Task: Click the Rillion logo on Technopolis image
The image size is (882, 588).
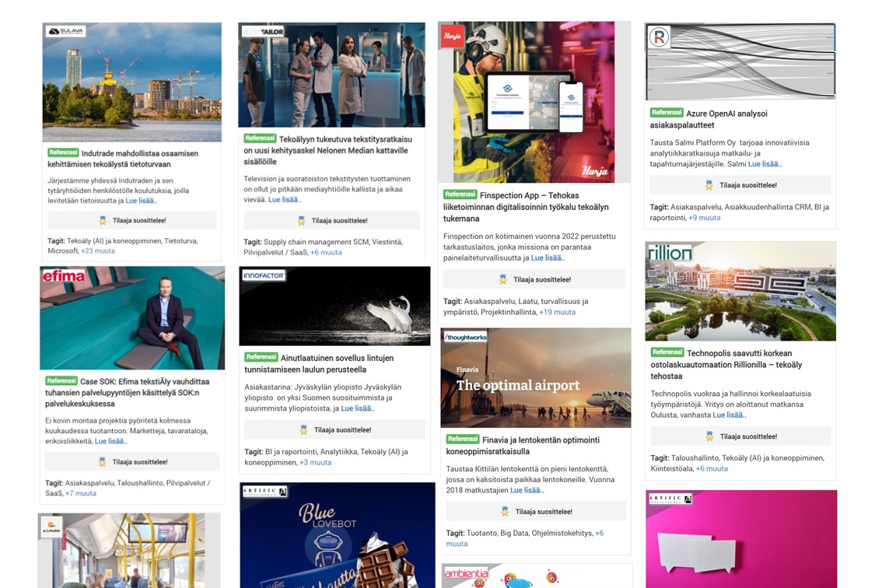Action: coord(670,254)
